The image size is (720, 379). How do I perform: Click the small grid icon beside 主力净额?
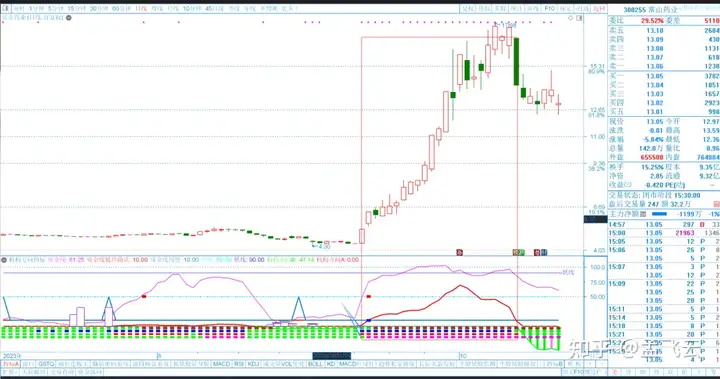[643, 214]
